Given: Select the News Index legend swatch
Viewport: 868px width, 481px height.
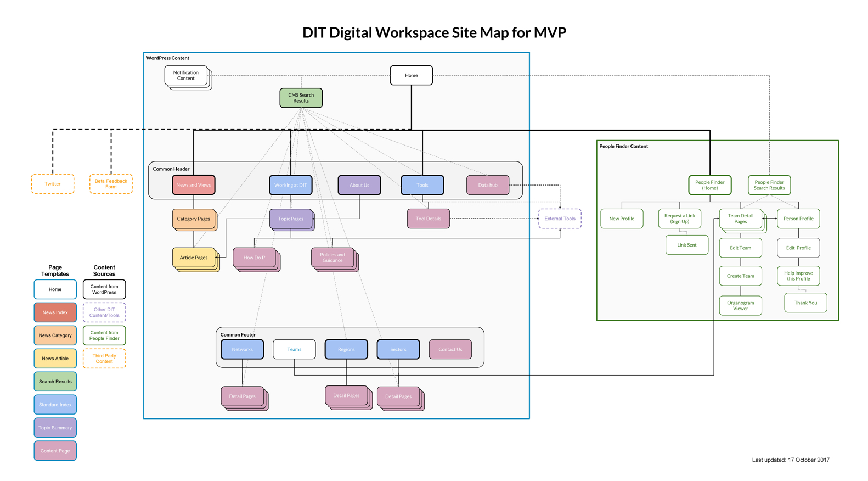Looking at the screenshot, I should point(55,312).
